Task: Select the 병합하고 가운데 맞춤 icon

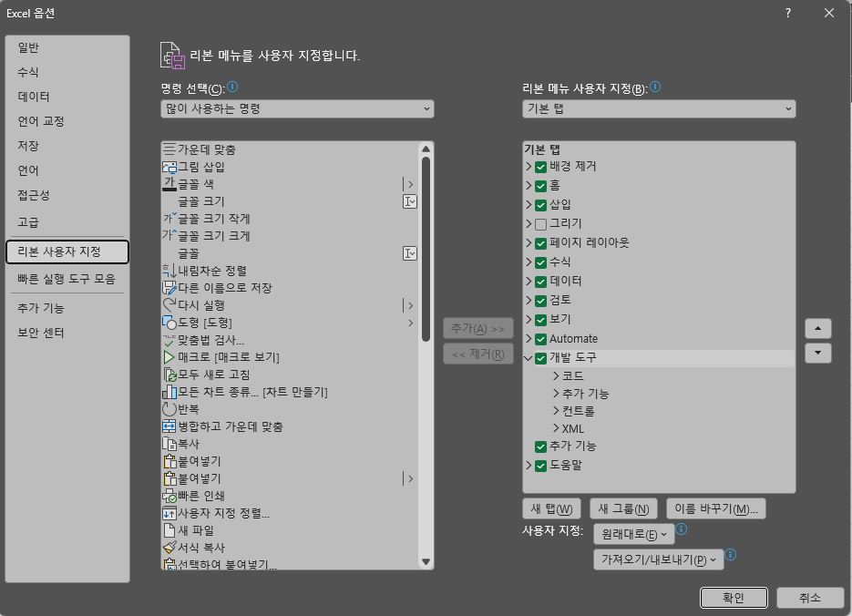Action: [169, 426]
